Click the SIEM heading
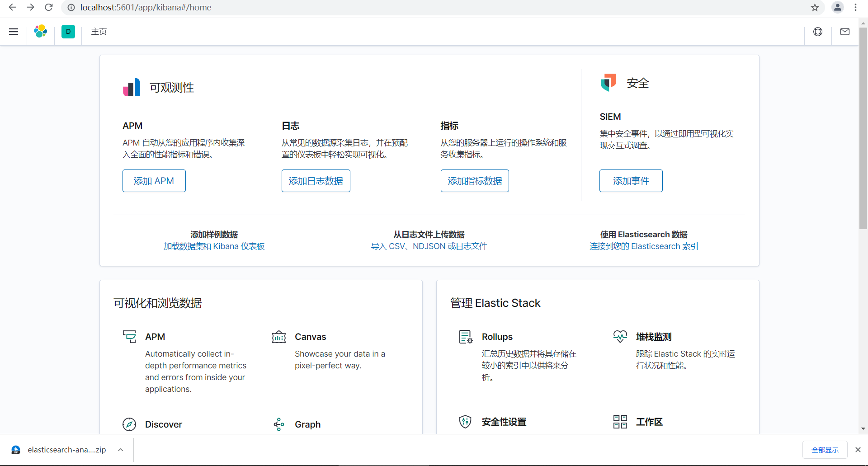 (x=610, y=117)
